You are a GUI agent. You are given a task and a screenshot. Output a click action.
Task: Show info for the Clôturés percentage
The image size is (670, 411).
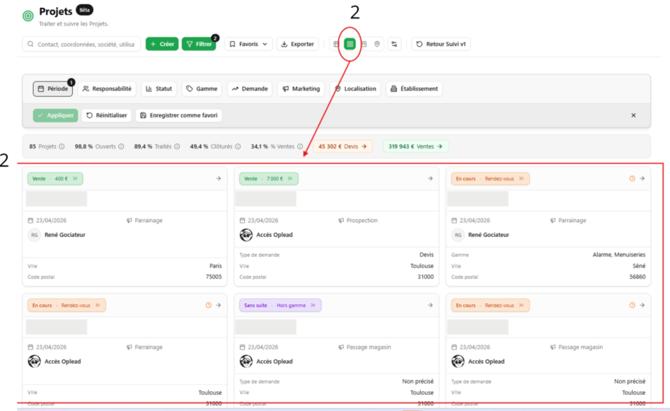pyautogui.click(x=238, y=147)
